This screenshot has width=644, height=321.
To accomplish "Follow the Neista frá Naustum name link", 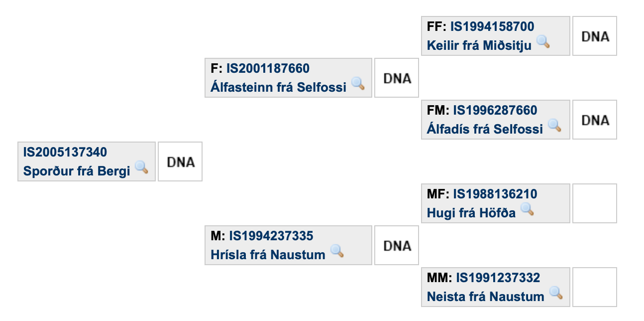I will [486, 297].
